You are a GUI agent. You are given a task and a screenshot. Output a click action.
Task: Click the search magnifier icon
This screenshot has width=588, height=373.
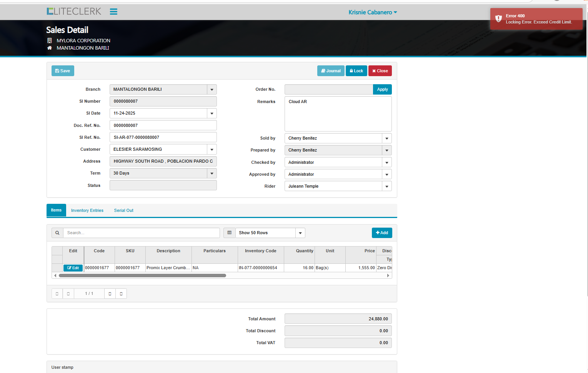pyautogui.click(x=57, y=233)
